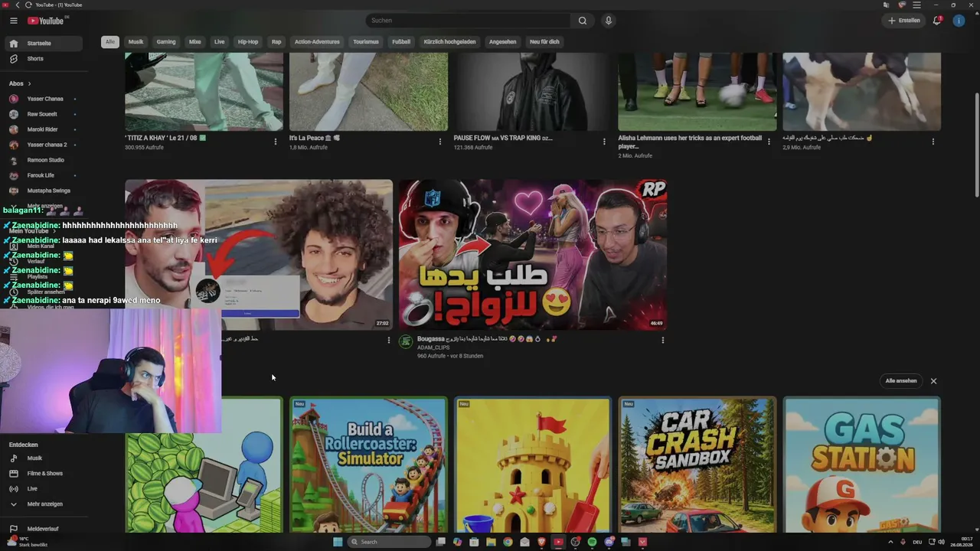Select the Neu für dich chip
Screen dimensions: 980x551
(544, 42)
